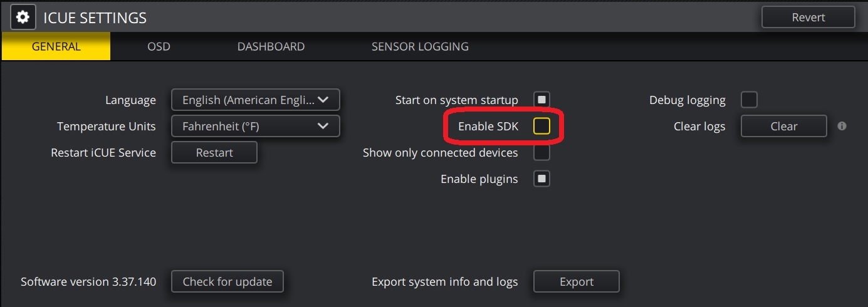Clear the logs with Clear button
The height and width of the screenshot is (307, 868).
pyautogui.click(x=784, y=126)
